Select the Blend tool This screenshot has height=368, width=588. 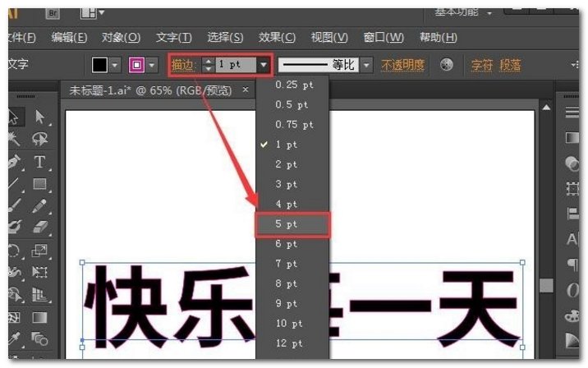click(39, 338)
